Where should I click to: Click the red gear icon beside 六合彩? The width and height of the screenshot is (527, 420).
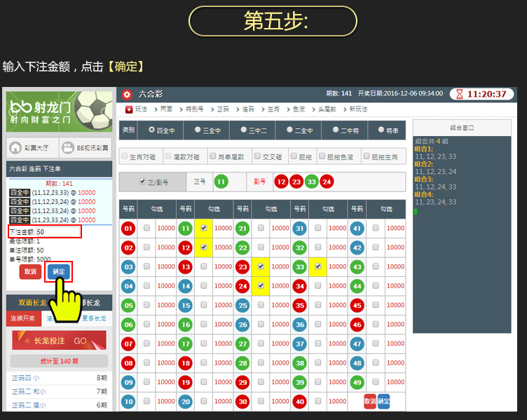point(126,94)
